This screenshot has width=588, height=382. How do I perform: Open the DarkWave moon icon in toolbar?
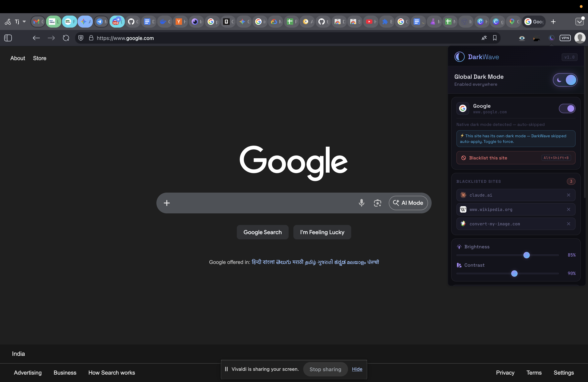551,38
